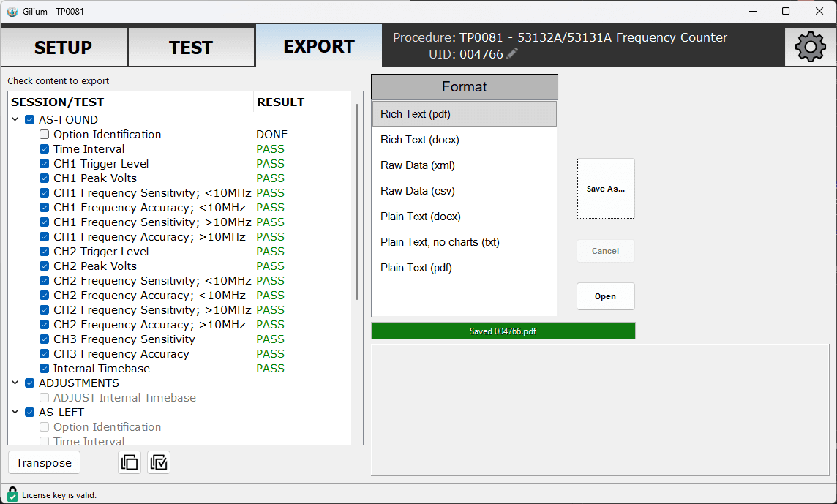Click the Gilium app icon in title bar

pyautogui.click(x=12, y=11)
